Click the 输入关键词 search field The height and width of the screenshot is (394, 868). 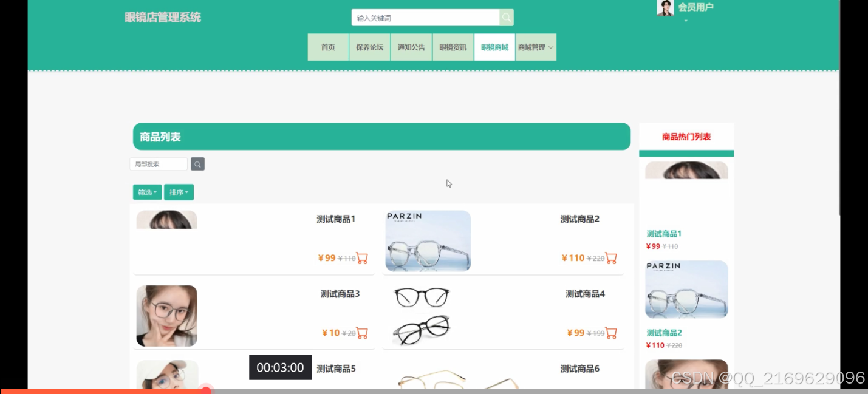click(425, 18)
